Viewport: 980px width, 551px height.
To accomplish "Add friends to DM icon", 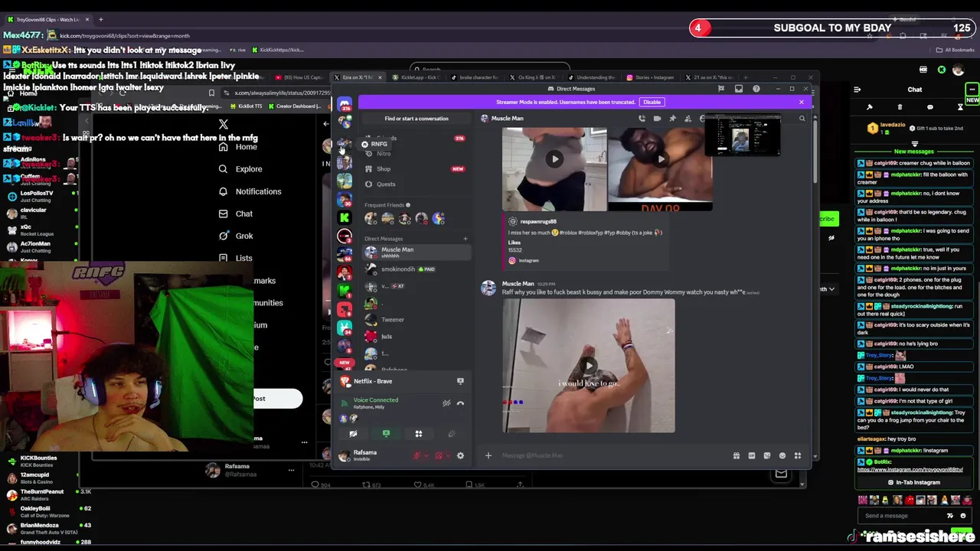I will point(688,119).
